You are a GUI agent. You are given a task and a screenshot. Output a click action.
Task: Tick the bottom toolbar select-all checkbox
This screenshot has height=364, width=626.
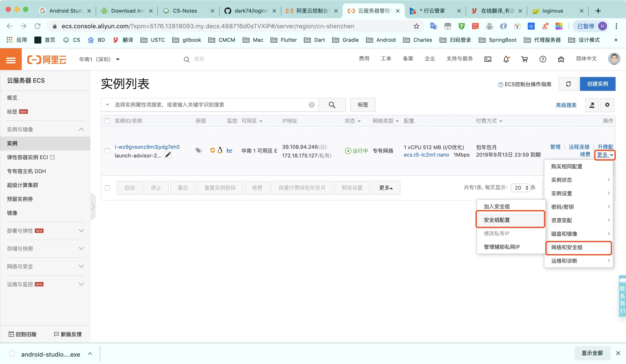(x=107, y=188)
